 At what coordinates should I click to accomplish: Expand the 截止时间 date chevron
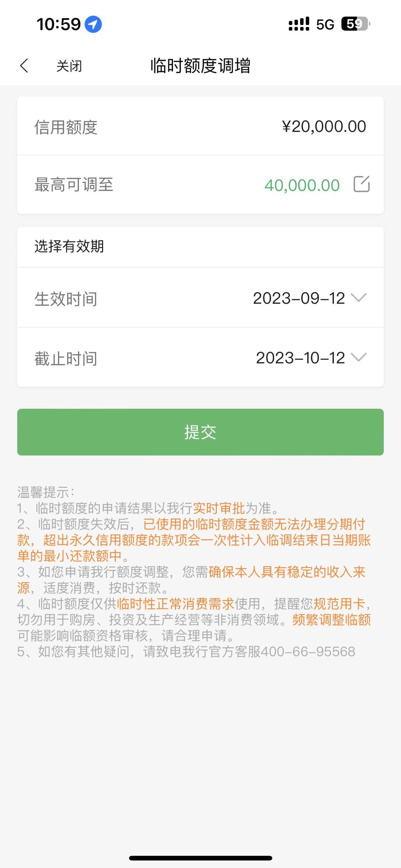tap(358, 357)
